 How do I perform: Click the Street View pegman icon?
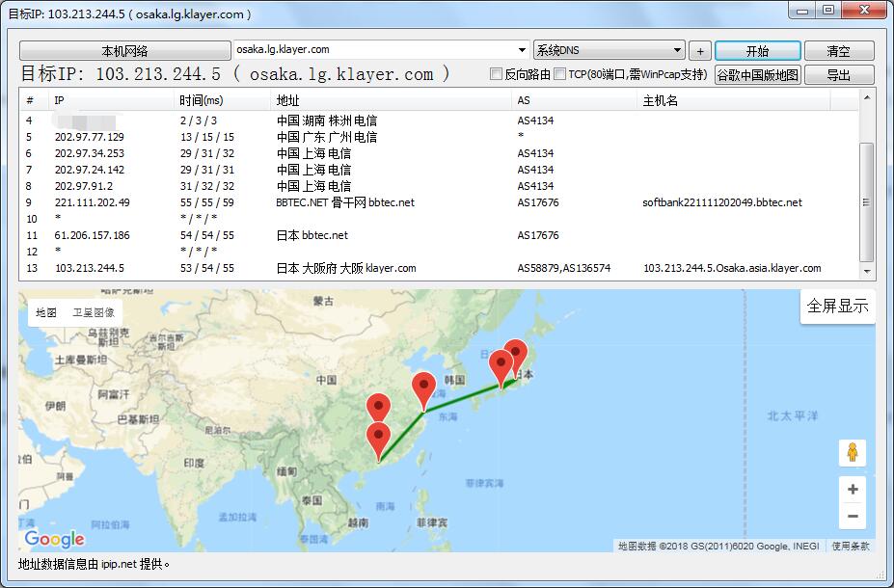click(852, 452)
